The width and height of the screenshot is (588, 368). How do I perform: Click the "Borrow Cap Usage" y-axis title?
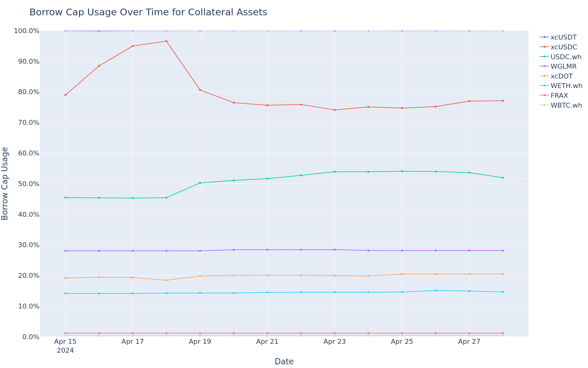[x=5, y=183]
